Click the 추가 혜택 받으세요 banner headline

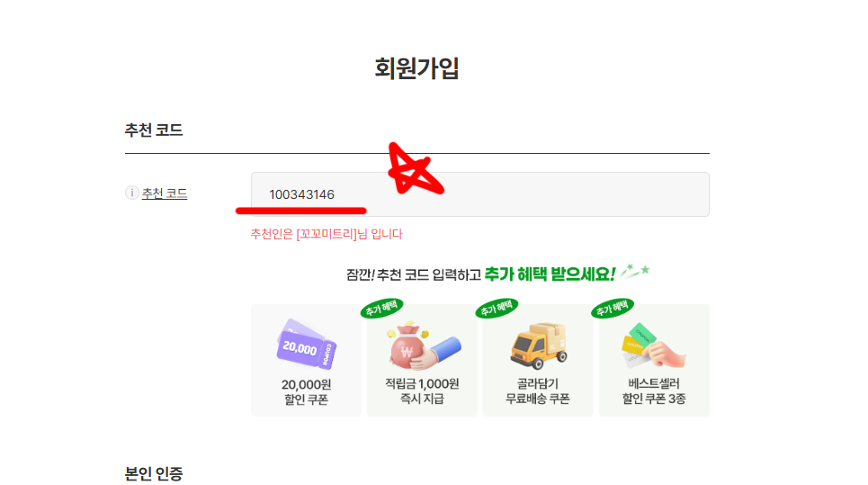[x=480, y=274]
